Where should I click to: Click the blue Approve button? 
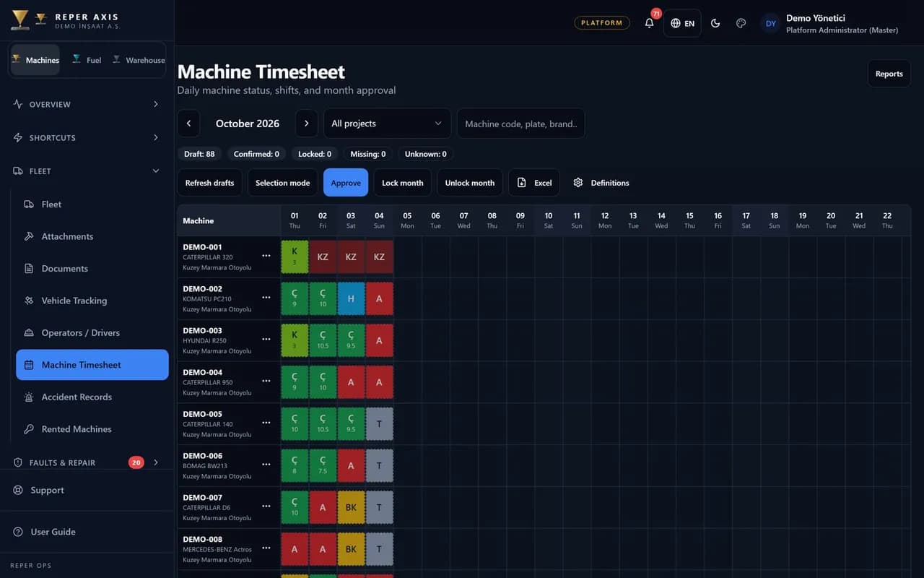tap(346, 183)
